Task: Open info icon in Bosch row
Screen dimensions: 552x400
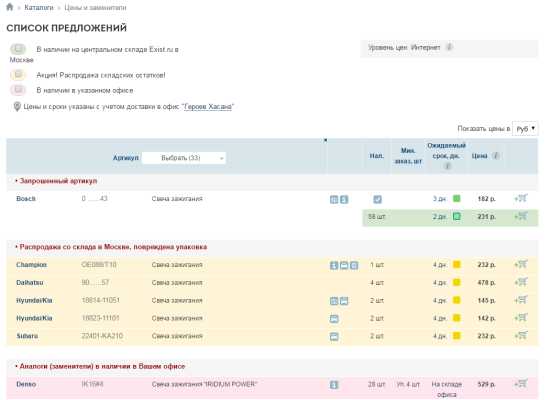Action: pos(344,200)
